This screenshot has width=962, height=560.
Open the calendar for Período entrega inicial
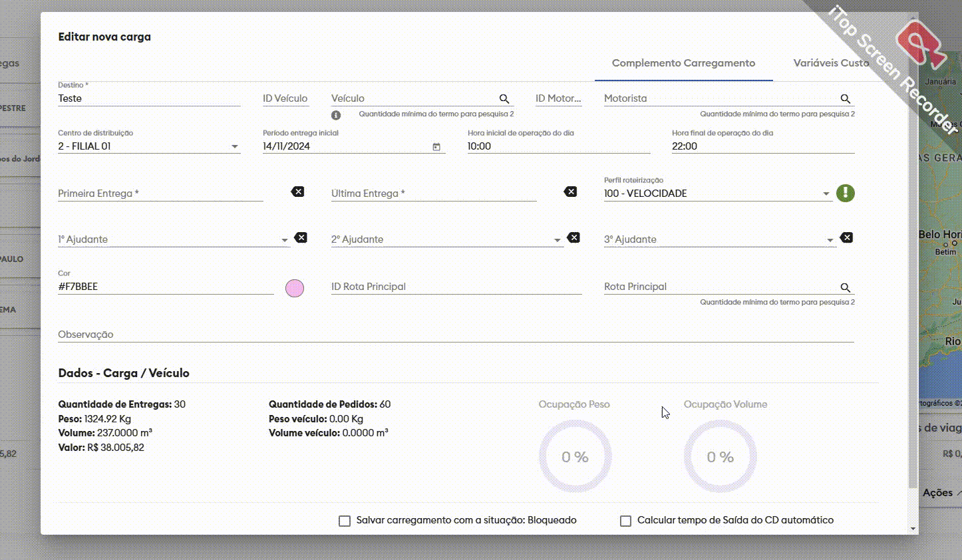point(436,147)
